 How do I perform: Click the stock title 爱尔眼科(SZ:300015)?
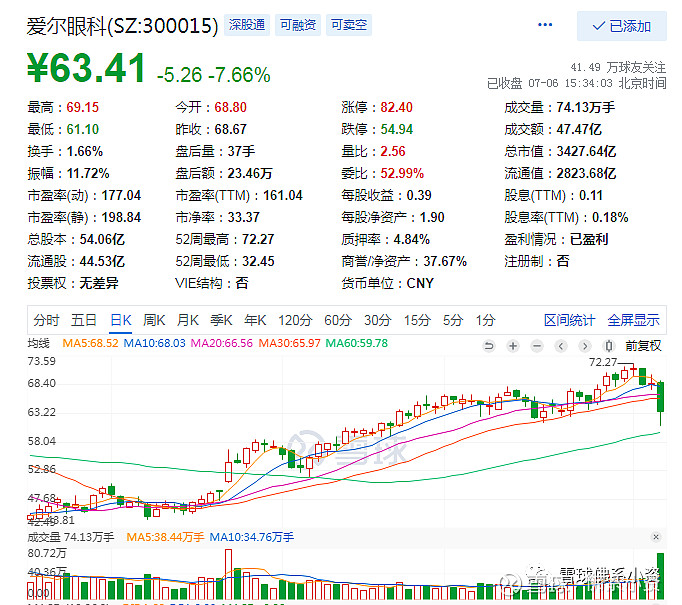click(122, 26)
